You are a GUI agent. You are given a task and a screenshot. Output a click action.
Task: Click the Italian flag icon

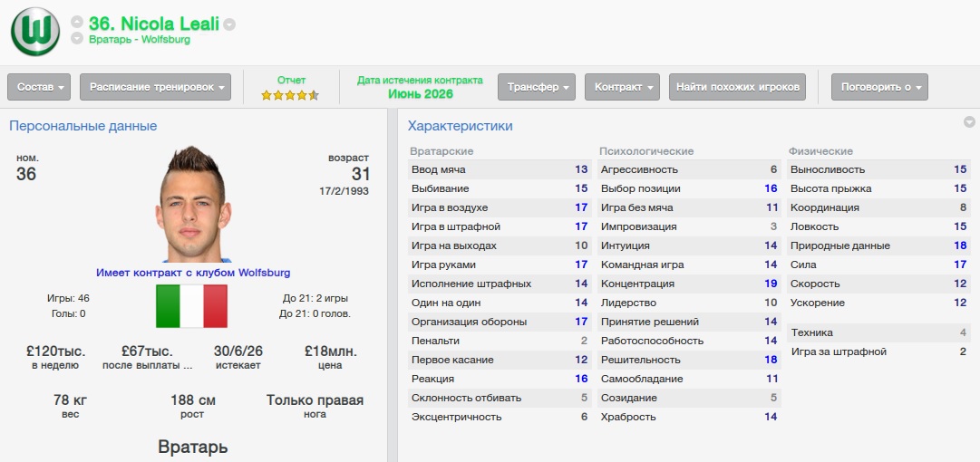[x=191, y=306]
